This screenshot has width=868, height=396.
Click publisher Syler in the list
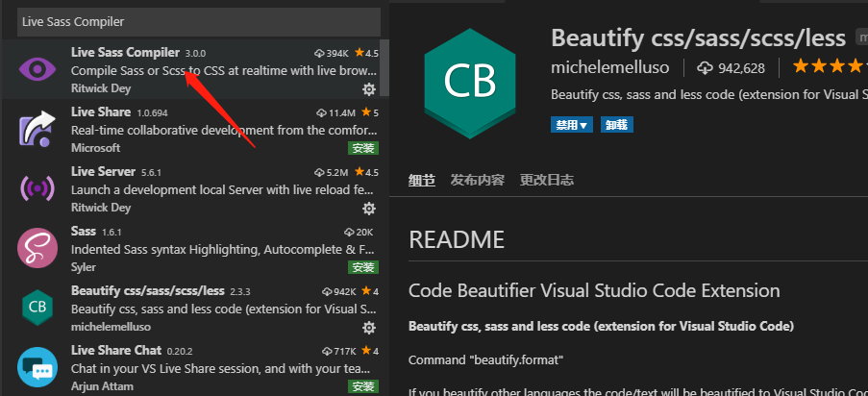coord(84,267)
